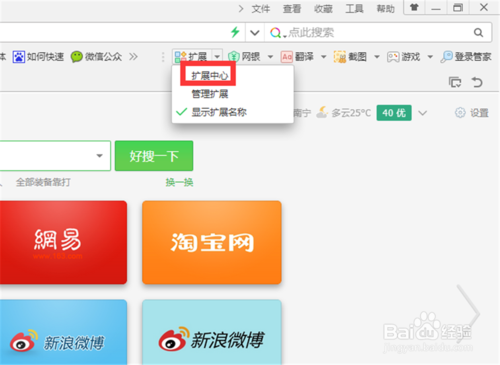This screenshot has width=500, height=365.
Task: Click the weather cloud moon icon
Action: click(322, 113)
